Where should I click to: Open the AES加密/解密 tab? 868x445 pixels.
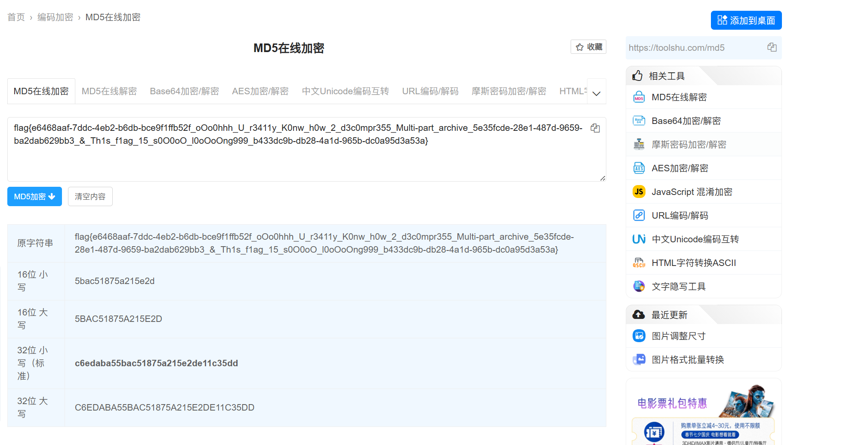(x=260, y=91)
